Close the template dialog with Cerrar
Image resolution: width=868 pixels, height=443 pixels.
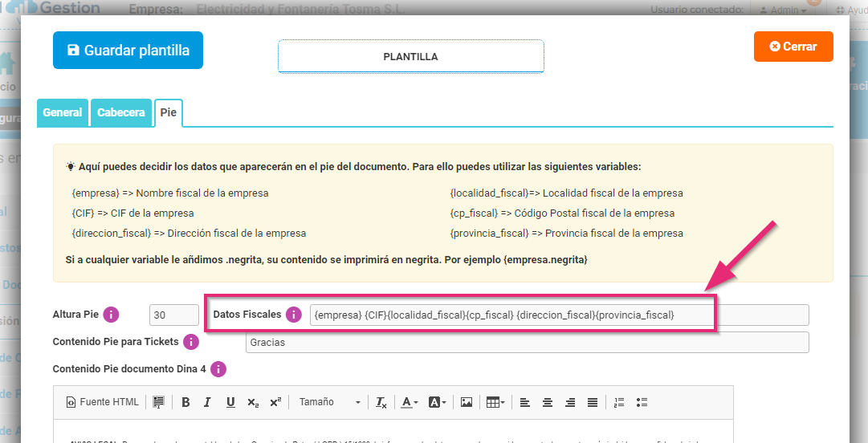793,47
